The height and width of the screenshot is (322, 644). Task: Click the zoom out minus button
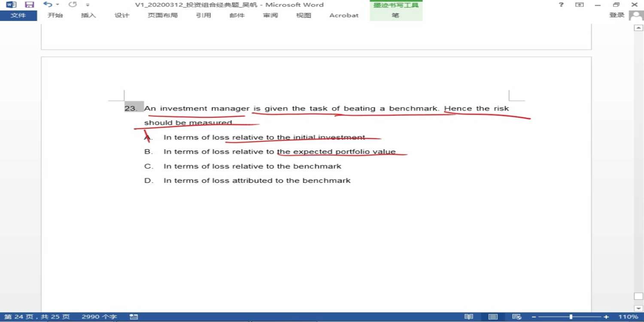point(534,317)
